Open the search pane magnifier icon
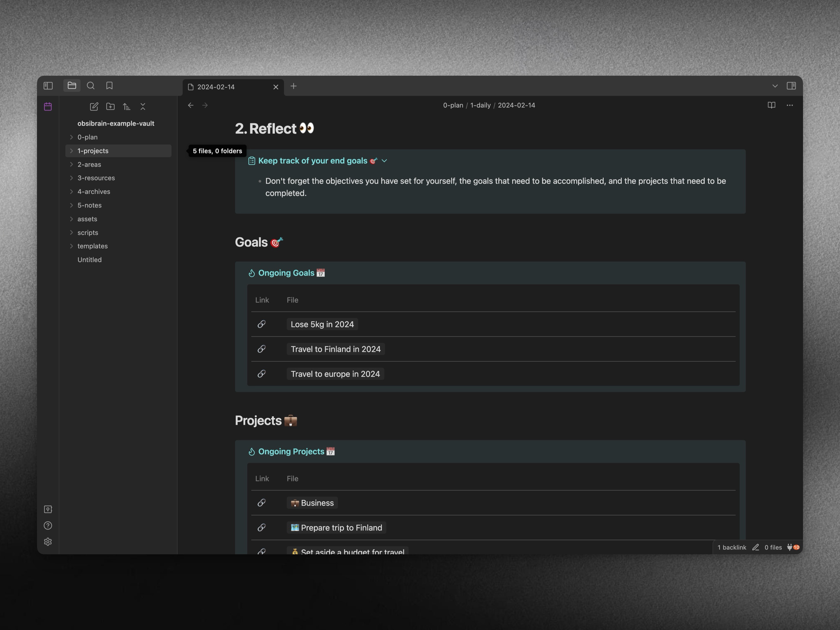Screen dimensions: 840x630 pyautogui.click(x=90, y=86)
